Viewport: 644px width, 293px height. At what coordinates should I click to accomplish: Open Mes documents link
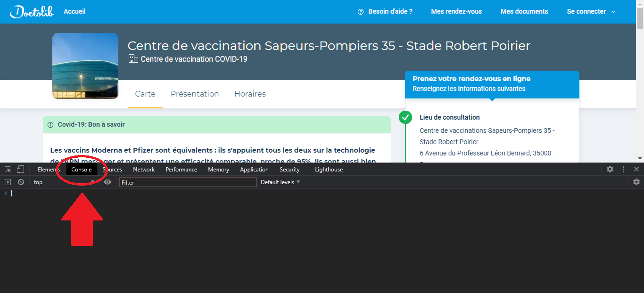(x=524, y=12)
